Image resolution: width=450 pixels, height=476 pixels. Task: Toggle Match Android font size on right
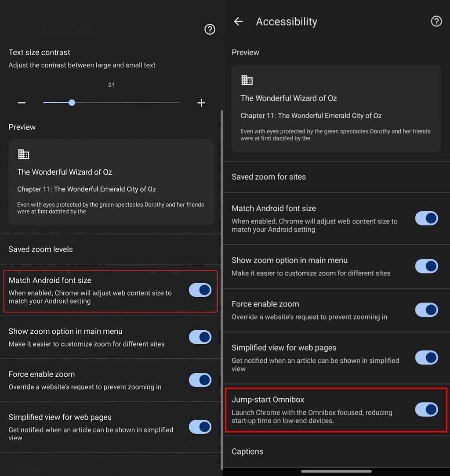click(426, 218)
